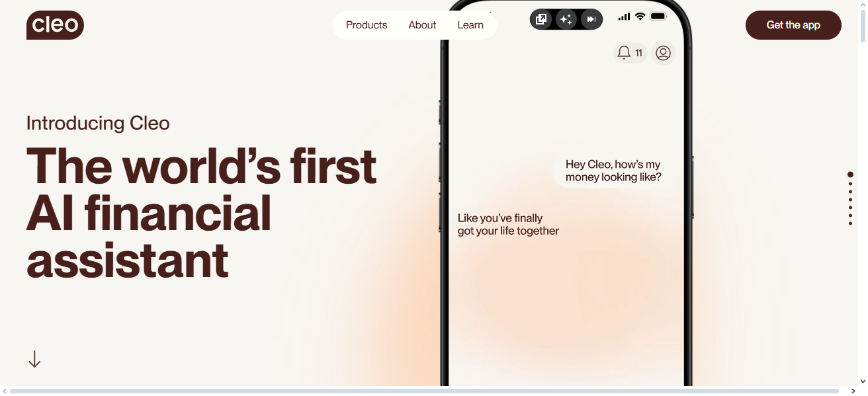Click the horizontal scrollbar left arrow

pos(5,391)
